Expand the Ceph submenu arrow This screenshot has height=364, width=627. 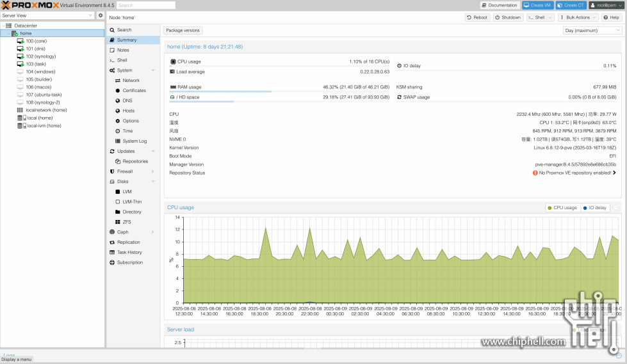tap(153, 232)
